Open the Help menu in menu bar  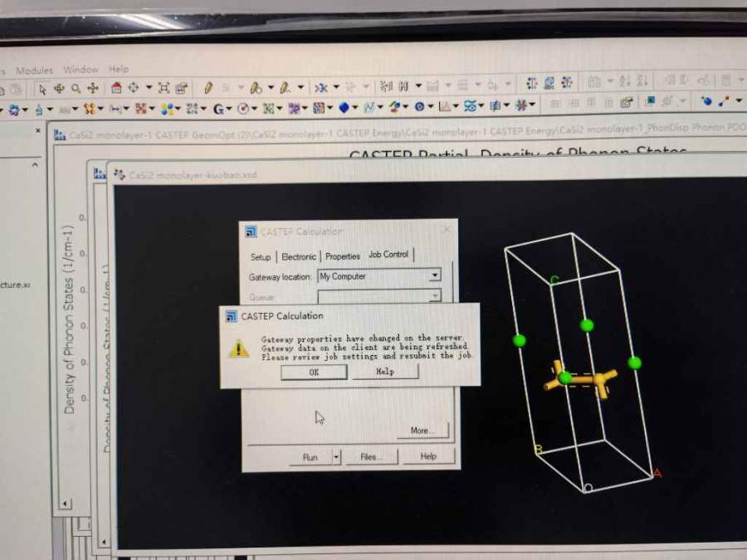119,69
